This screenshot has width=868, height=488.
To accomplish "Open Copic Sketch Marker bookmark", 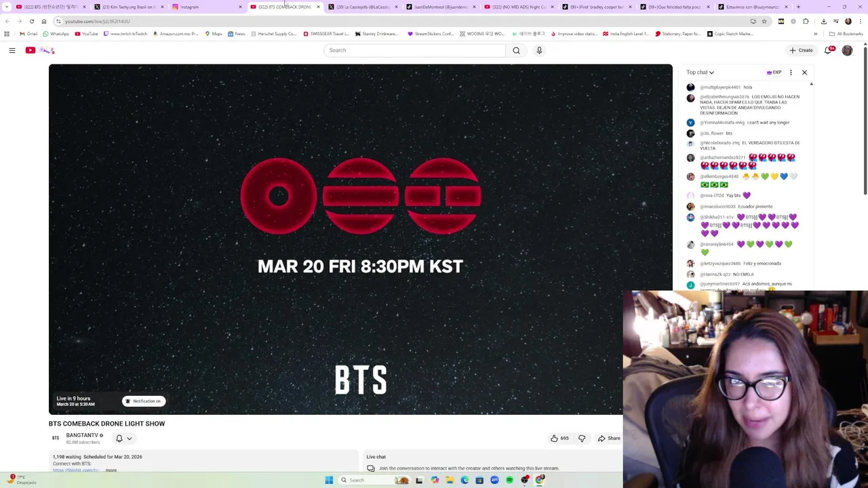I will point(730,34).
